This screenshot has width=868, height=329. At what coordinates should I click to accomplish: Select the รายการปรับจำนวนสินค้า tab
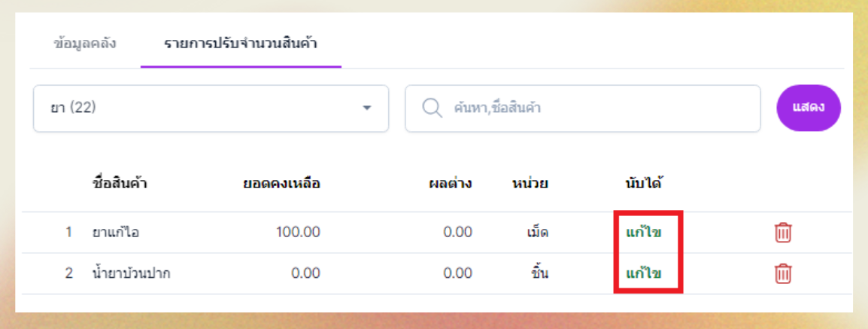(x=241, y=43)
